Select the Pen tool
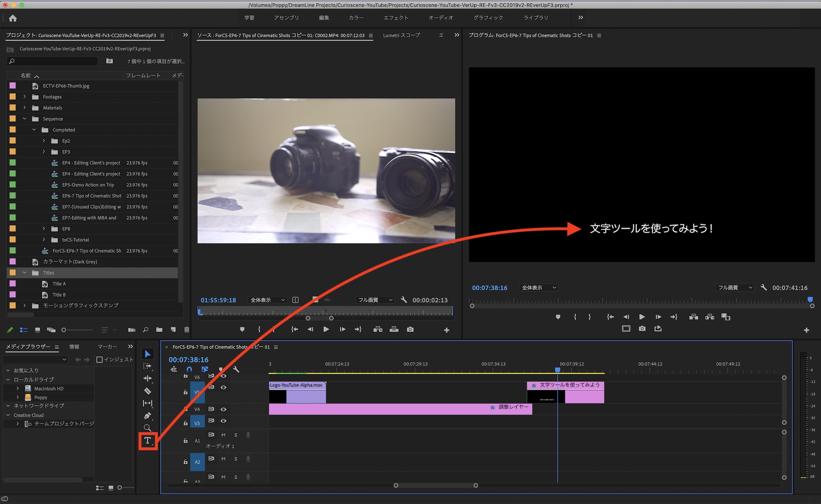 [147, 416]
